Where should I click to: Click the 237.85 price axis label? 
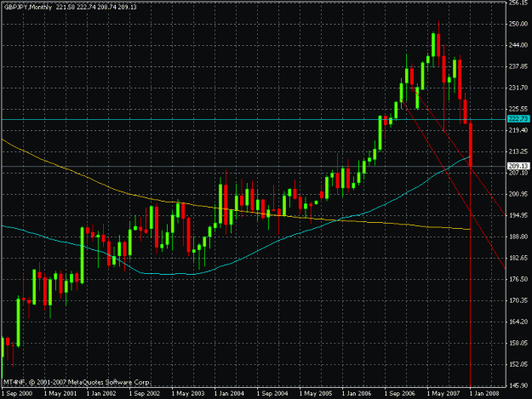tap(518, 66)
